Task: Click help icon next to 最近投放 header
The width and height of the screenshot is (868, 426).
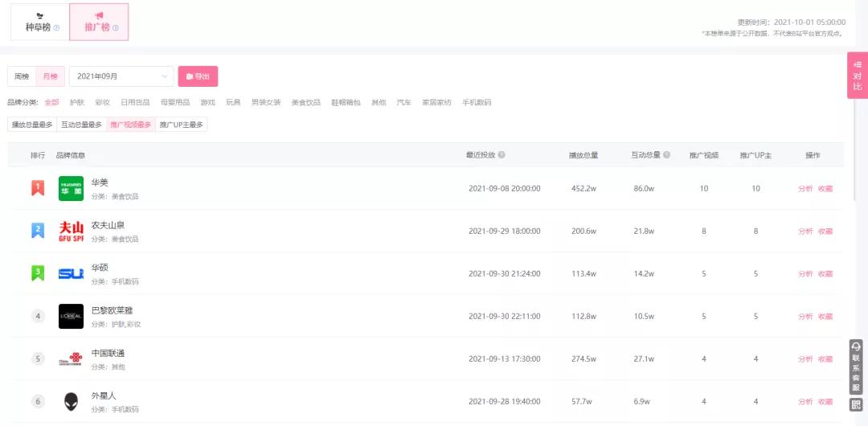Action: (x=502, y=155)
